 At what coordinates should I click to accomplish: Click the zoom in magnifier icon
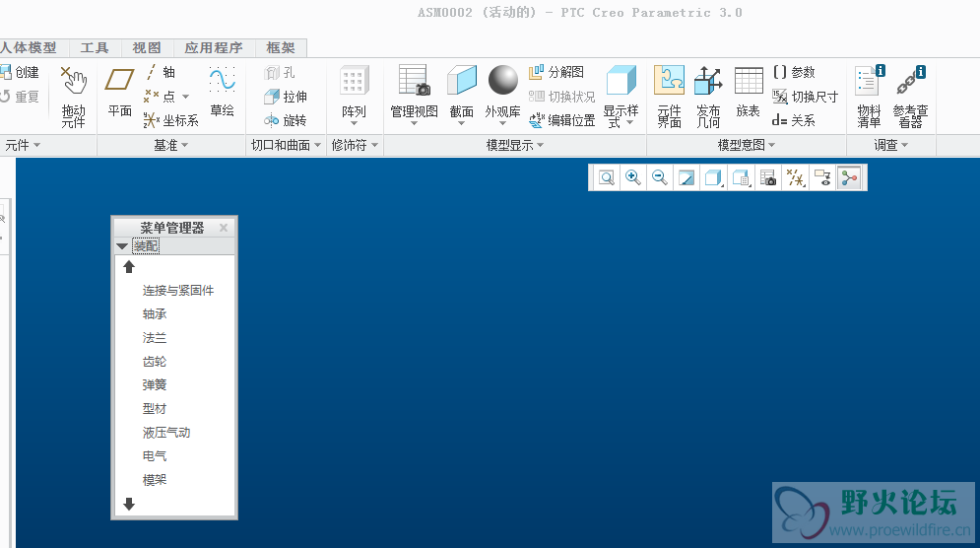click(633, 177)
